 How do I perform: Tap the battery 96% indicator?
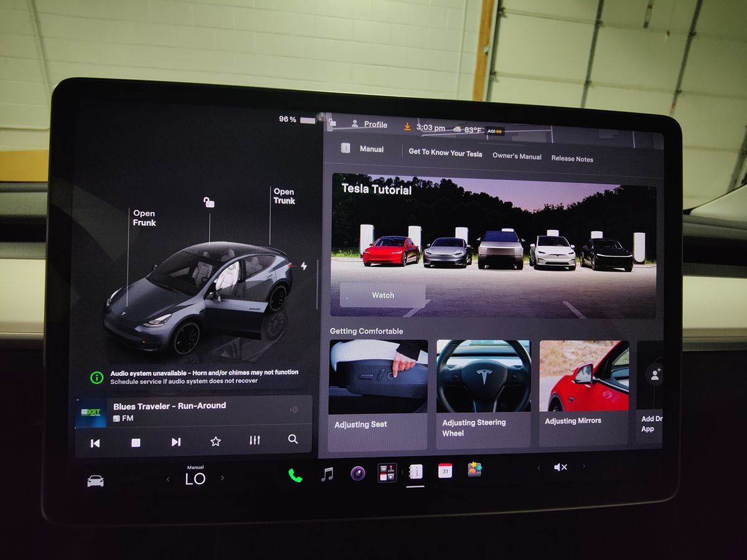point(297,119)
